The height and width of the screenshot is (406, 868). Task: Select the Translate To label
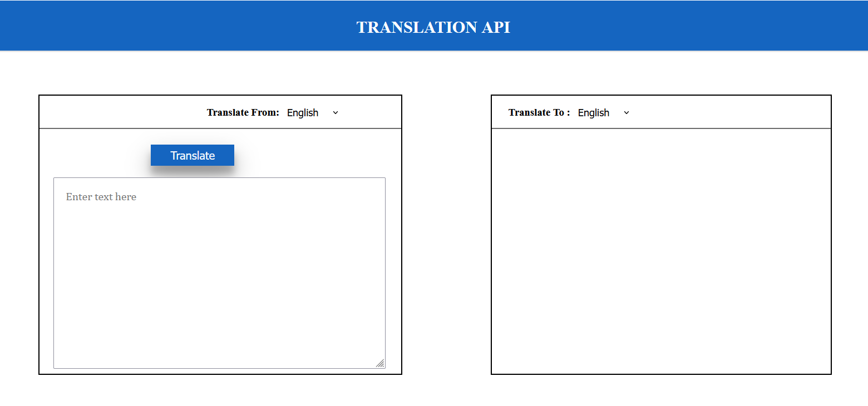pos(539,112)
